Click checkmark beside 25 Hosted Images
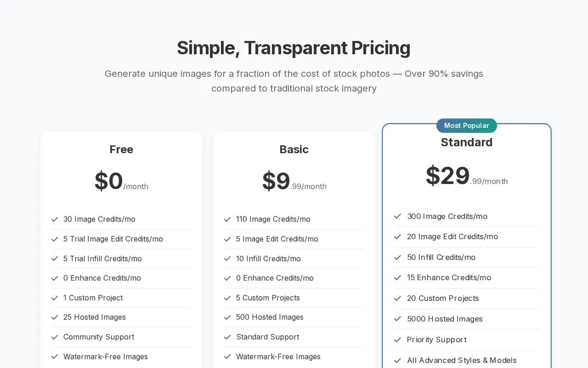 pos(55,317)
